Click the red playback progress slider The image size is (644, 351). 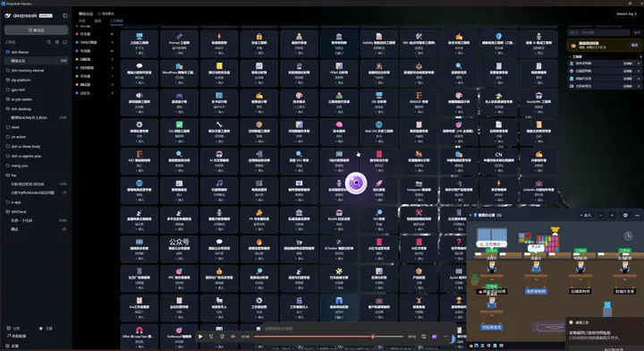pyautogui.click(x=328, y=337)
